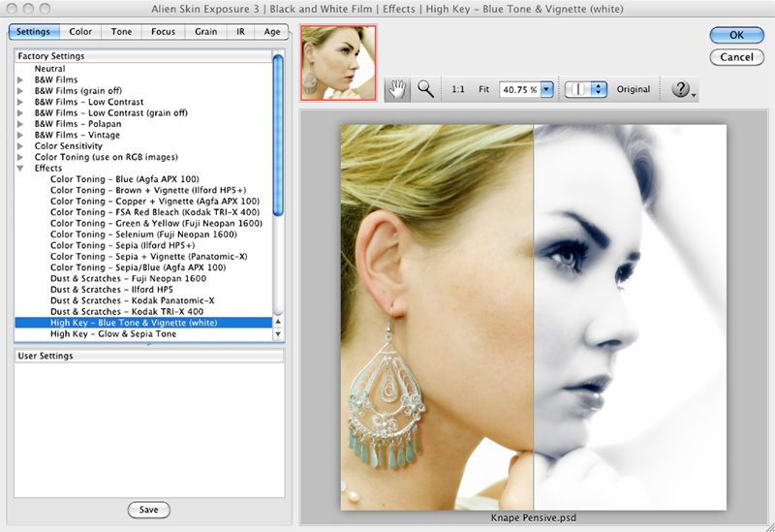Select the Hand pan tool
Viewport: 775px width, 532px height.
pyautogui.click(x=397, y=89)
